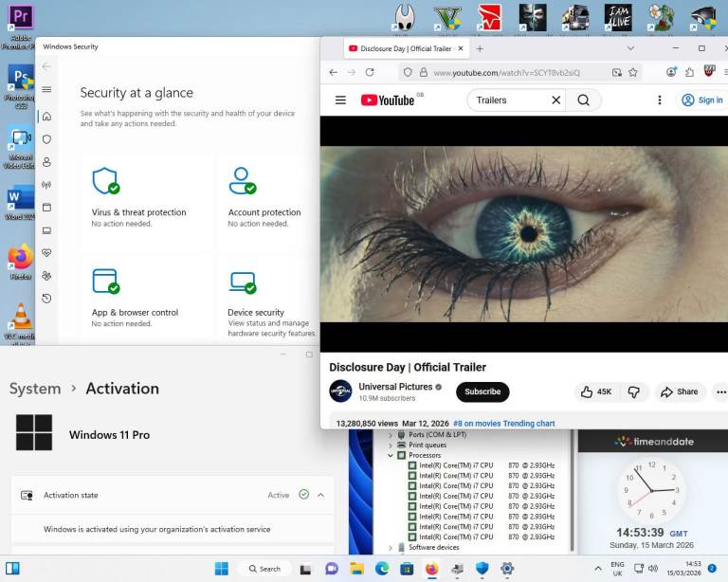Viewport: 728px width, 582px height.
Task: Open the YouTube guide hamburger menu
Action: [x=340, y=100]
